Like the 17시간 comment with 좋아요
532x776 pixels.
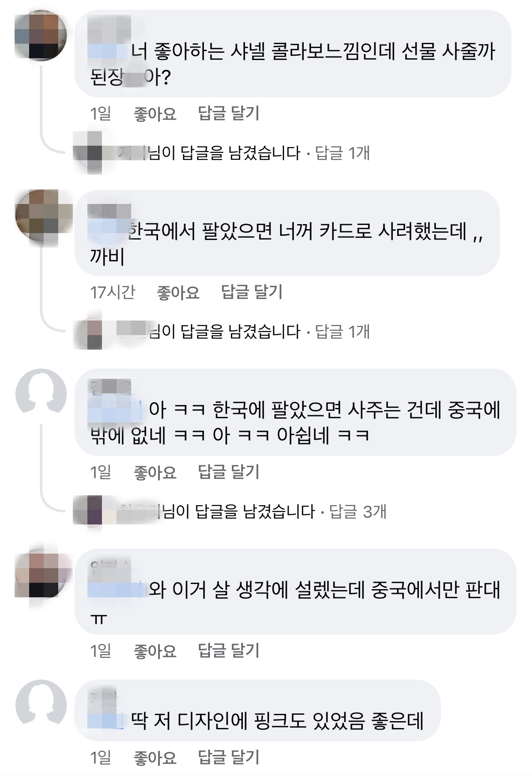point(178,293)
